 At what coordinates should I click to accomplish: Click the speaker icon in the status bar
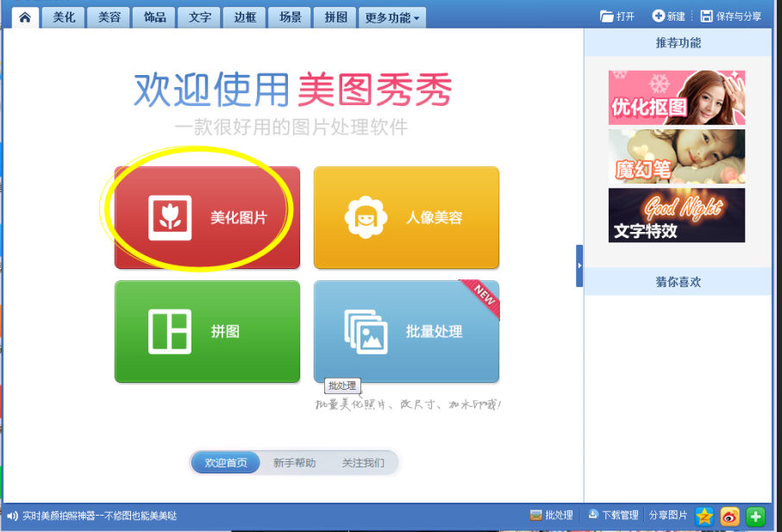12,516
